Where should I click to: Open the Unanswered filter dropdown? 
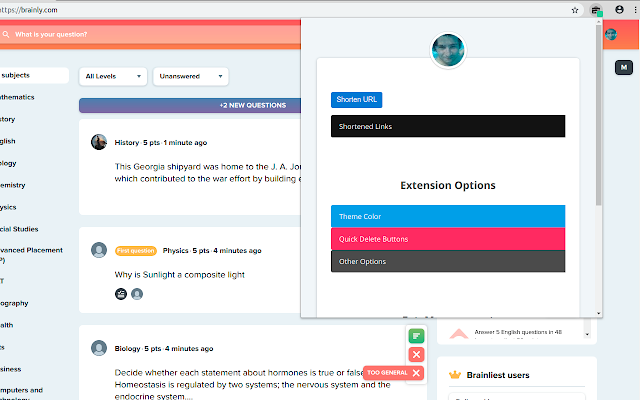[x=191, y=76]
